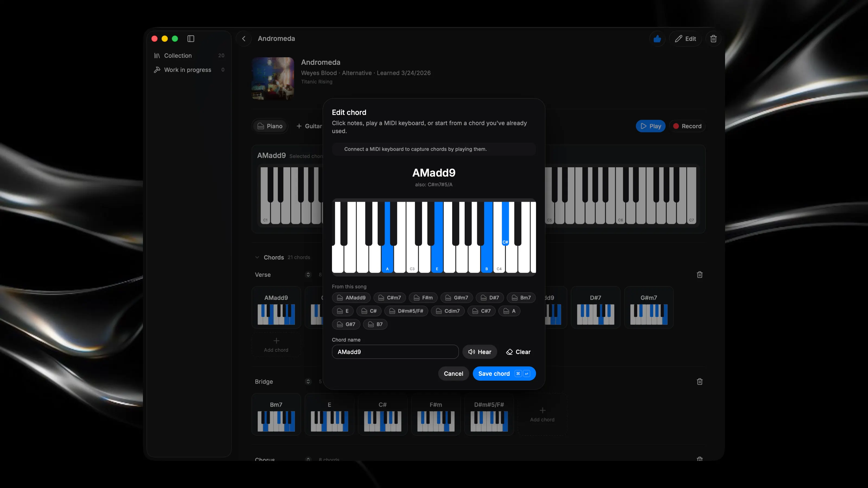Open the Chorus section stepper dropdown
868x488 pixels.
308,459
